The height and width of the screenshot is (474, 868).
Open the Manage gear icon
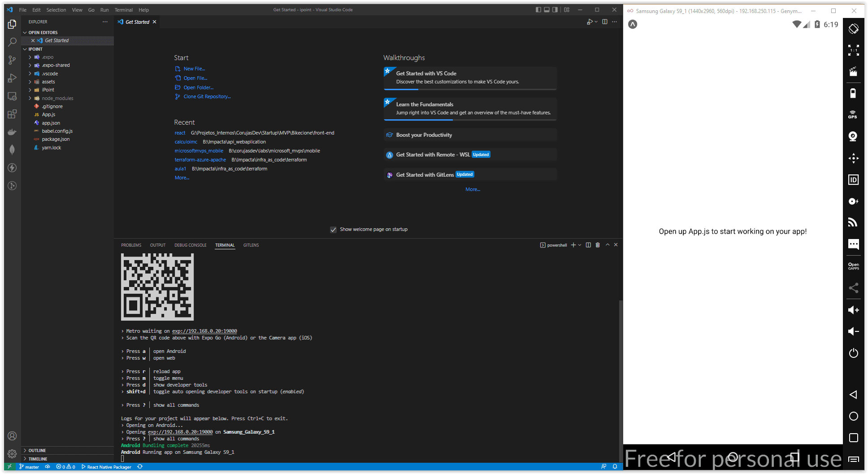[x=12, y=453]
